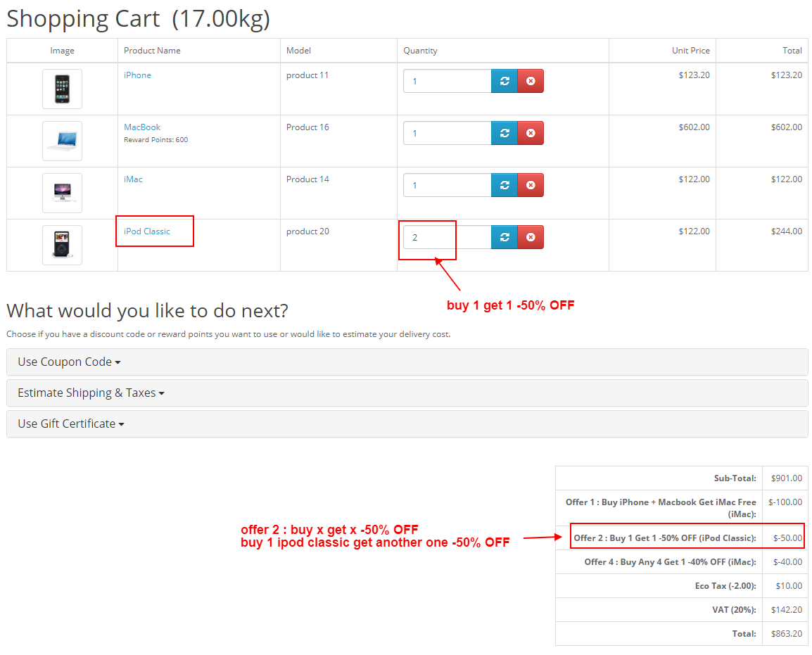
Task: Select the Sub-Total amount $901.00
Action: pos(786,478)
